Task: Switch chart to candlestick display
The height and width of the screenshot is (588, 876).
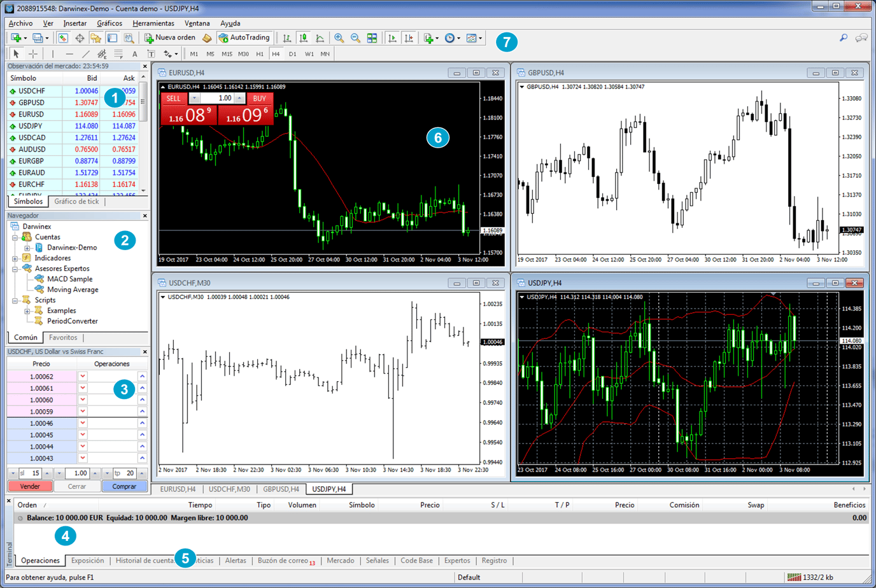Action: tap(304, 38)
